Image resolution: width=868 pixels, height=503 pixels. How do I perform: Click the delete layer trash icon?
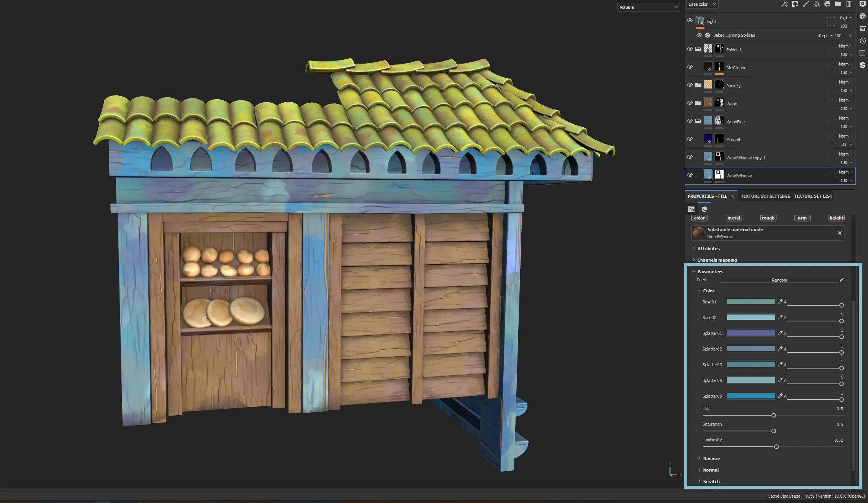pyautogui.click(x=849, y=4)
